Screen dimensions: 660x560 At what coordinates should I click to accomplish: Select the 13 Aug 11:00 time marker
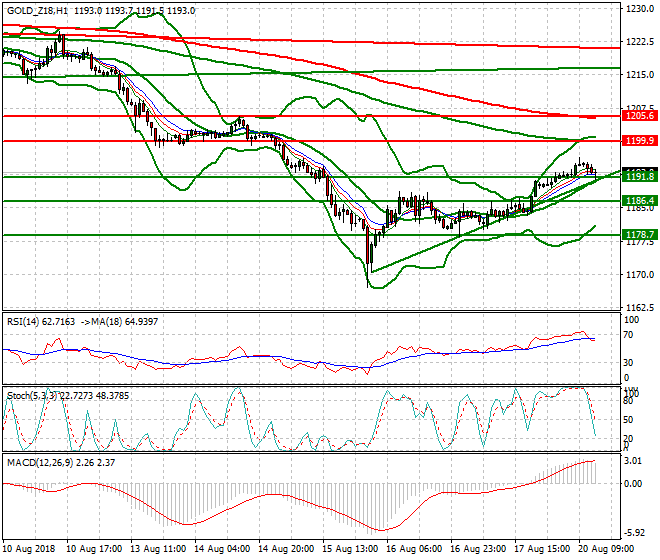tap(160, 550)
